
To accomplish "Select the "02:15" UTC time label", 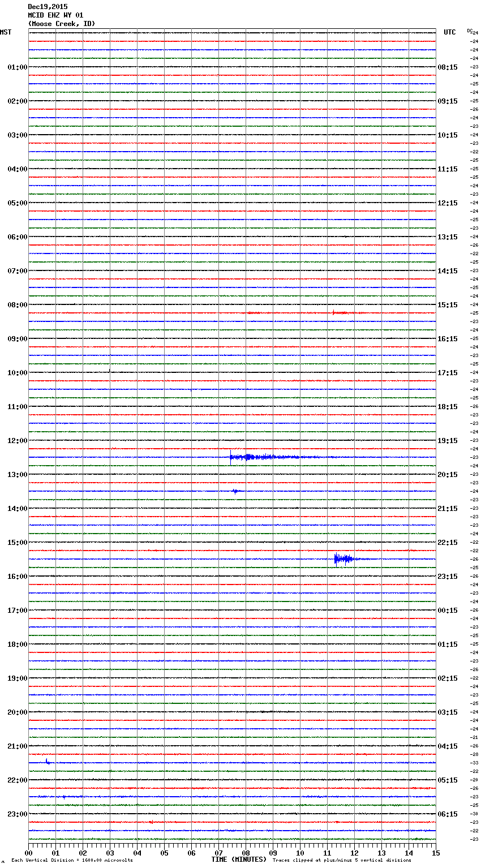I will [448, 678].
